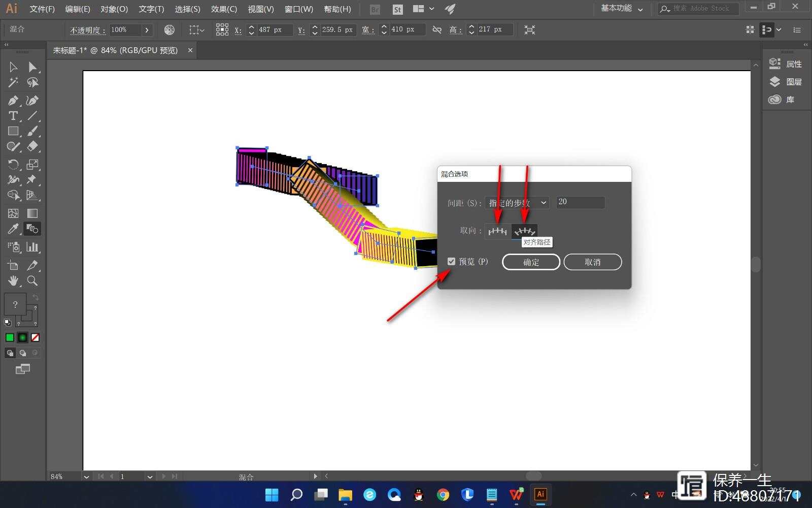
Task: Select the Pen tool
Action: [13, 101]
